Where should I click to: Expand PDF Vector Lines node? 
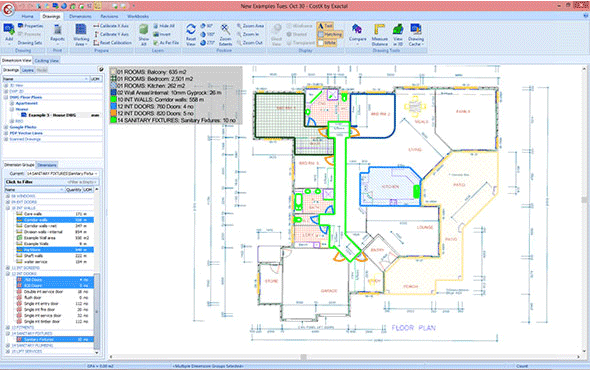(x=6, y=133)
